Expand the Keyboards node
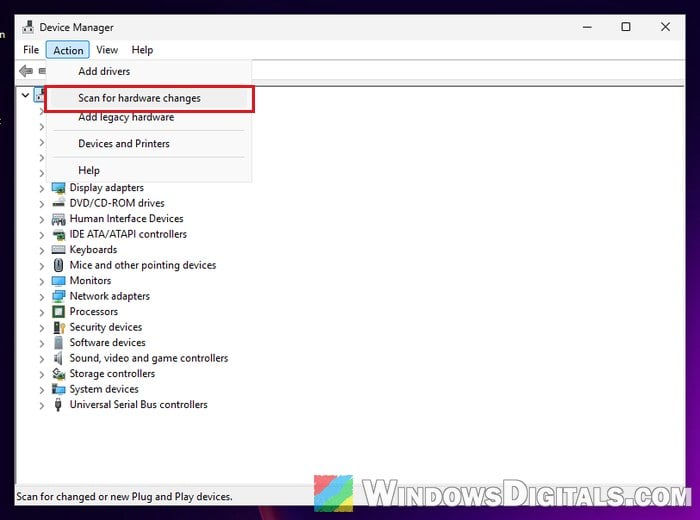The width and height of the screenshot is (700, 520). (42, 251)
